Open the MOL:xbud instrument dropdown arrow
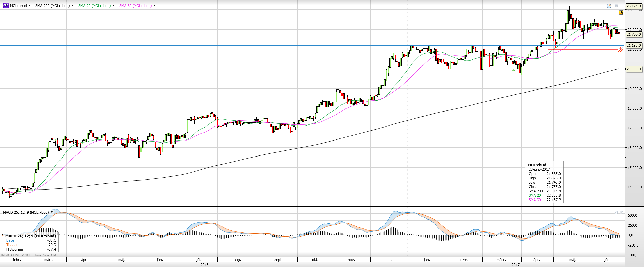644x267 pixels. pyautogui.click(x=30, y=6)
